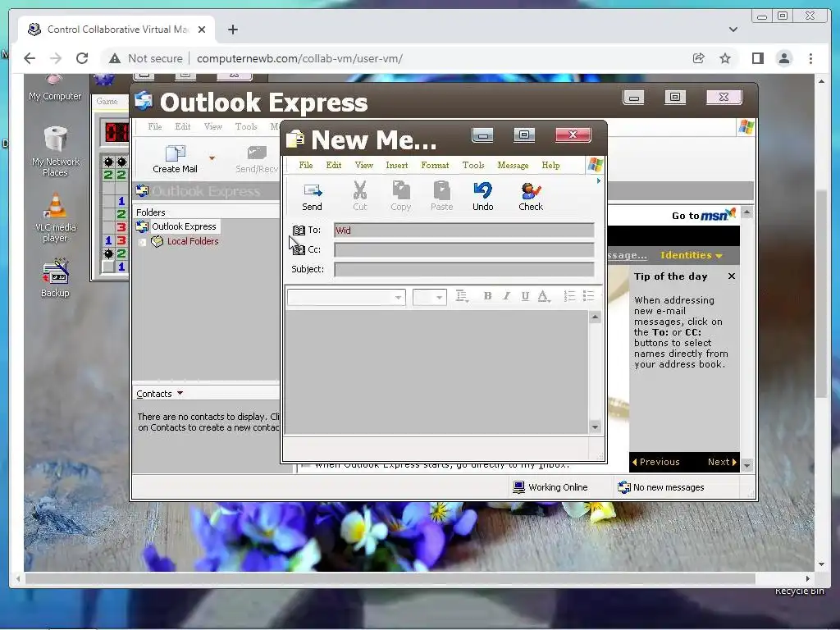840x630 pixels.
Task: Click Next tip link
Action: [x=722, y=462]
